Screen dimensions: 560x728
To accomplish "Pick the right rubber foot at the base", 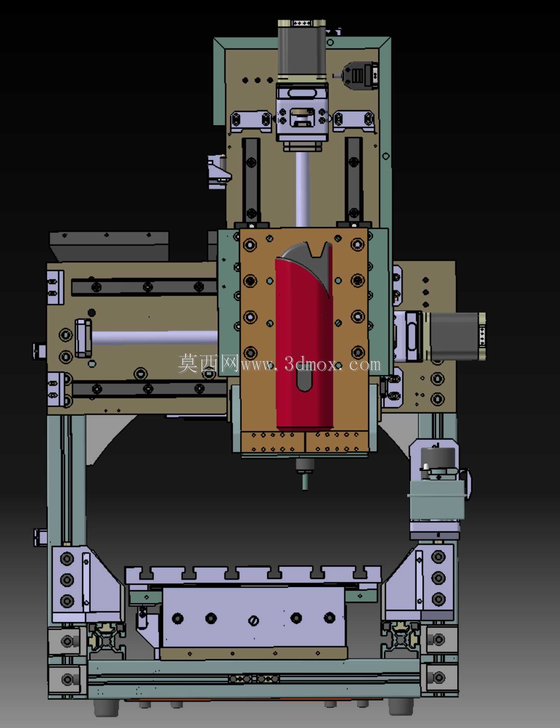I will click(x=401, y=706).
